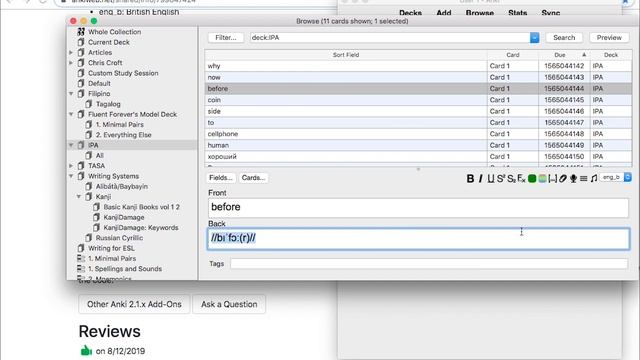Expand the Articles deck

pyautogui.click(x=71, y=53)
